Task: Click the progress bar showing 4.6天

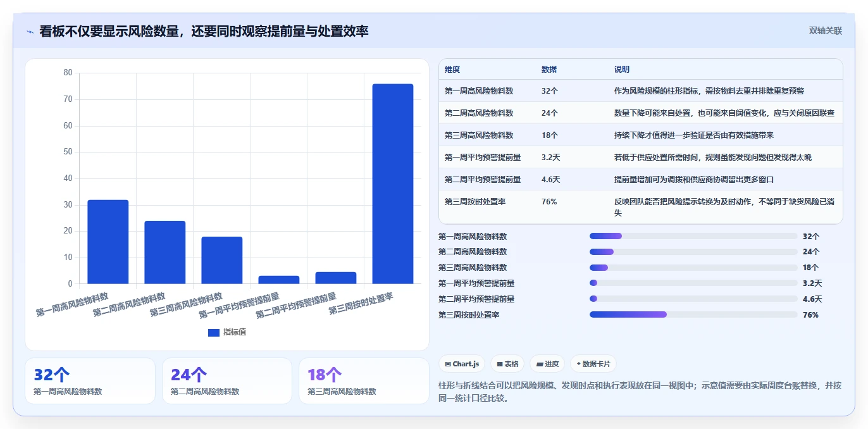Action: coord(693,299)
